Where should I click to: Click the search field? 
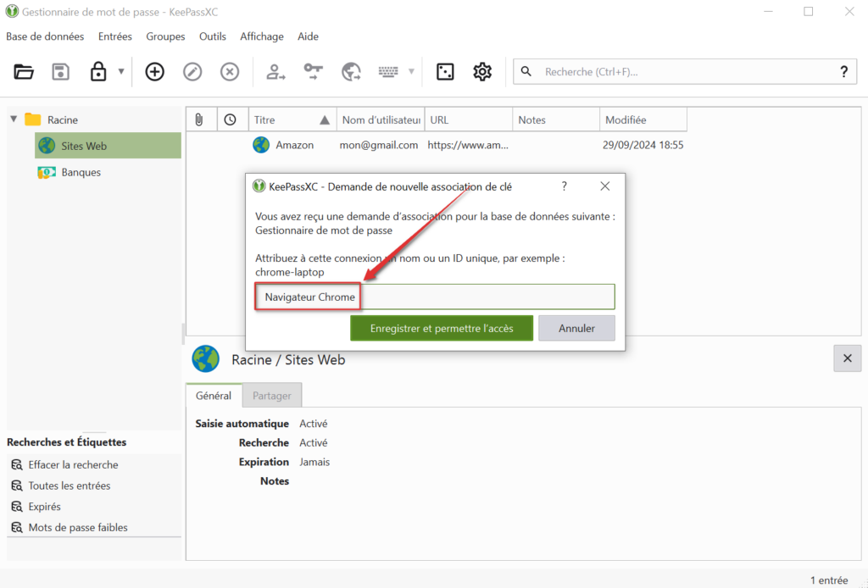pyautogui.click(x=678, y=72)
